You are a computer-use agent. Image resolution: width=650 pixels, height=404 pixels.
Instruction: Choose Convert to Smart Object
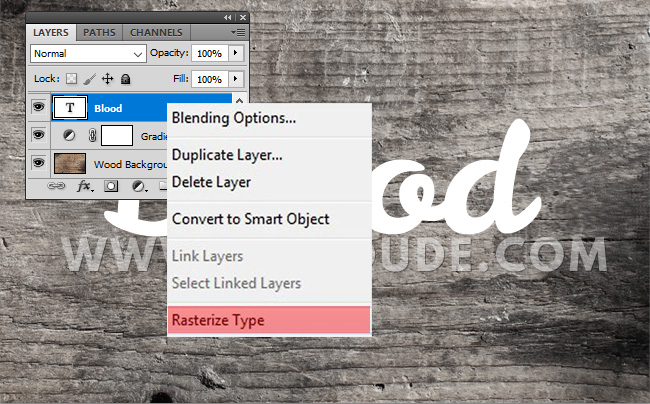pos(269,219)
